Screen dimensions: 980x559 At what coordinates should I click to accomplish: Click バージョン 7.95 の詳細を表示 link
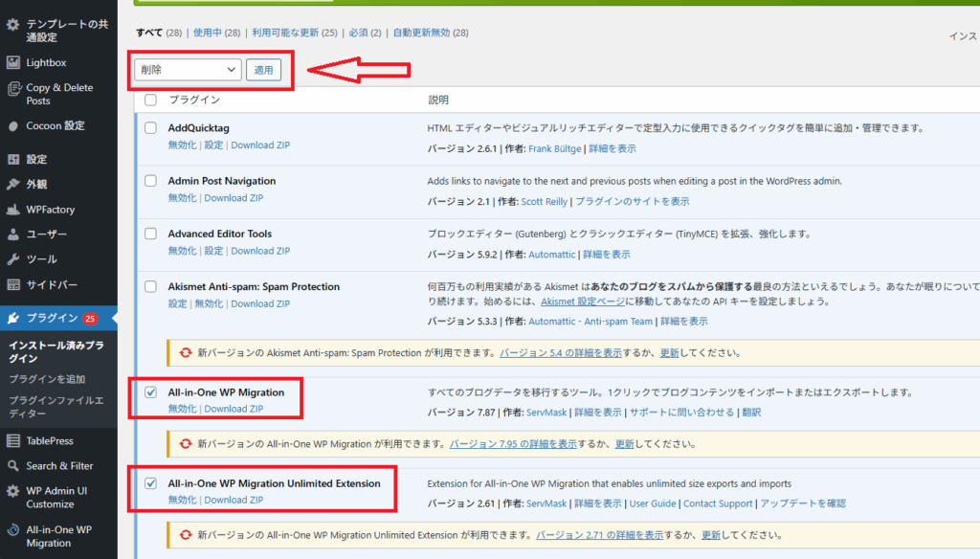coord(513,444)
